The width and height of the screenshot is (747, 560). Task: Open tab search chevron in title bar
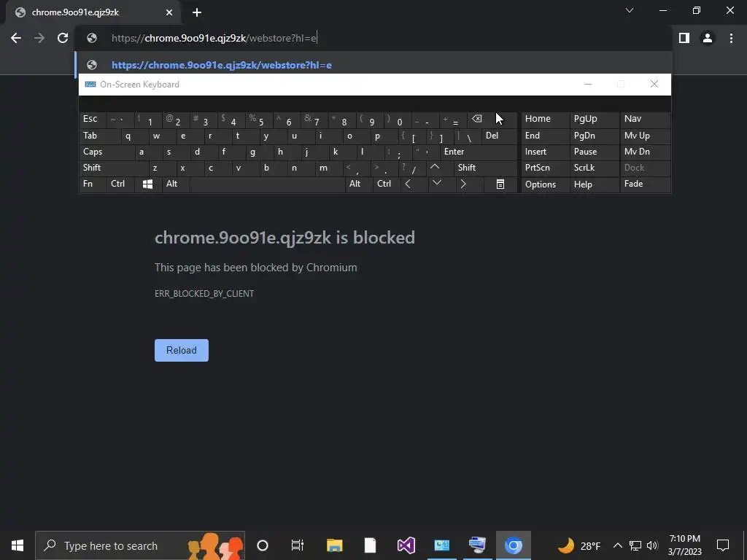(x=630, y=10)
